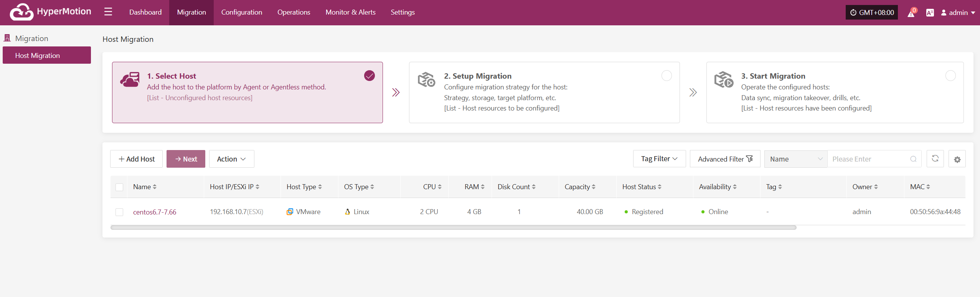980x297 pixels.
Task: Click the Linux penguin icon
Action: pos(347,212)
